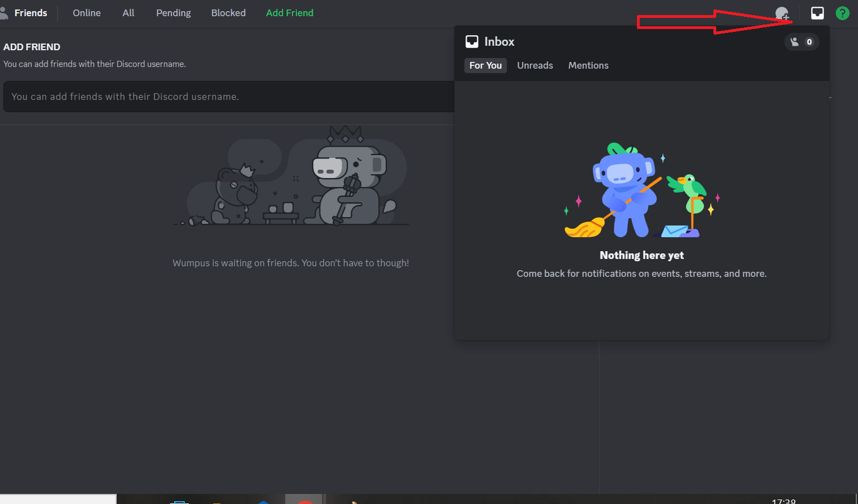Click the friend requests counter showing 0
This screenshot has width=858, height=504.
(x=802, y=42)
